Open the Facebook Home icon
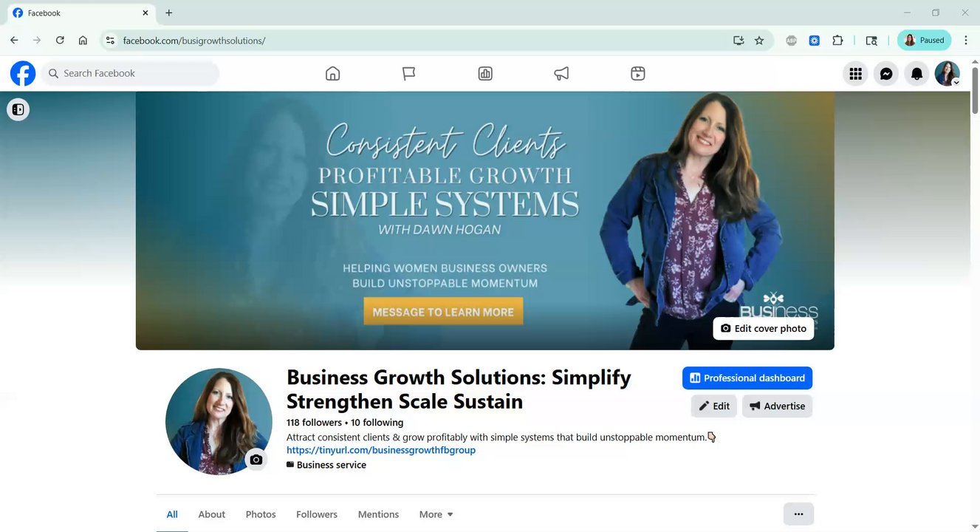 tap(333, 73)
